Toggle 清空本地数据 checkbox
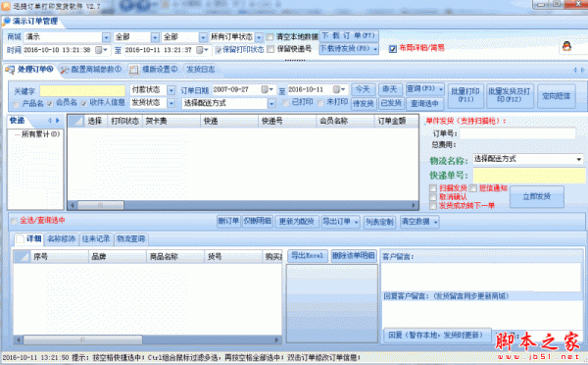This screenshot has width=588, height=365. click(270, 37)
